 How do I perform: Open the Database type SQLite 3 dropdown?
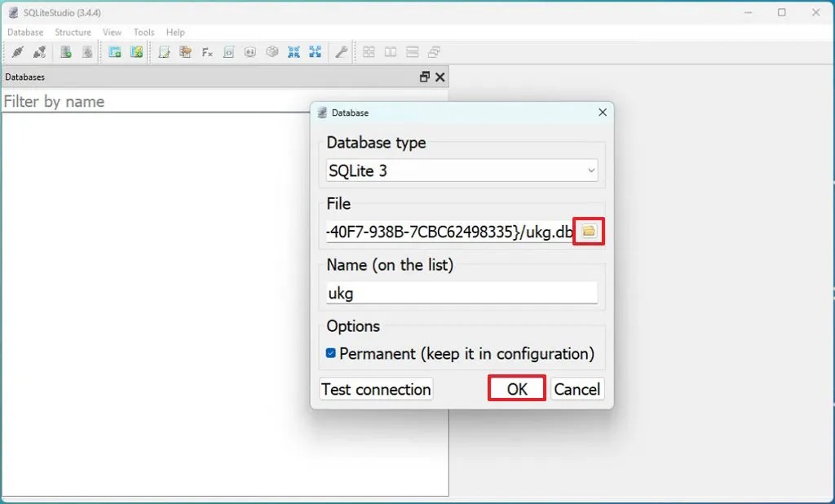(462, 170)
